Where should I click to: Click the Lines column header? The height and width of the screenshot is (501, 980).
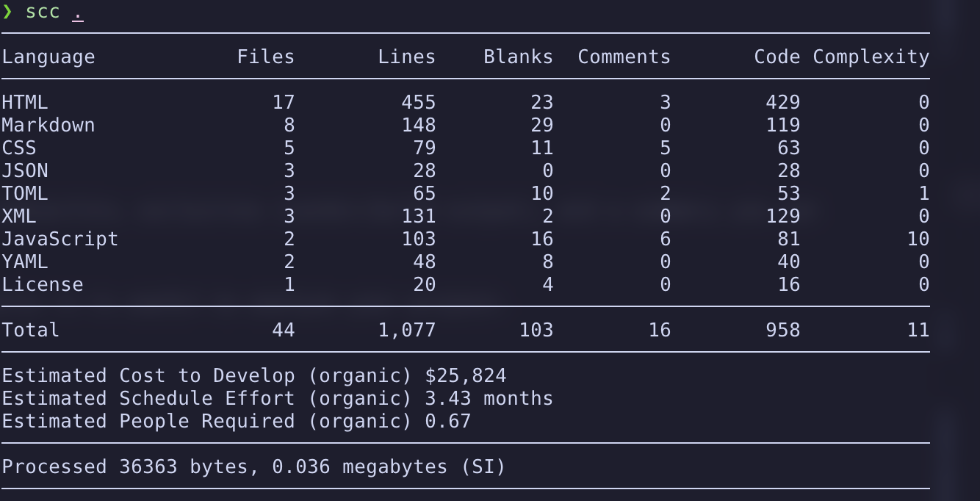(x=406, y=57)
